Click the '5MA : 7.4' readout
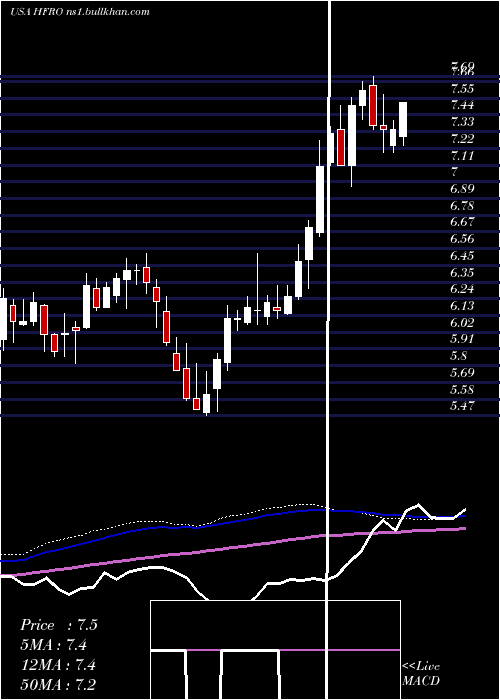 click(54, 645)
